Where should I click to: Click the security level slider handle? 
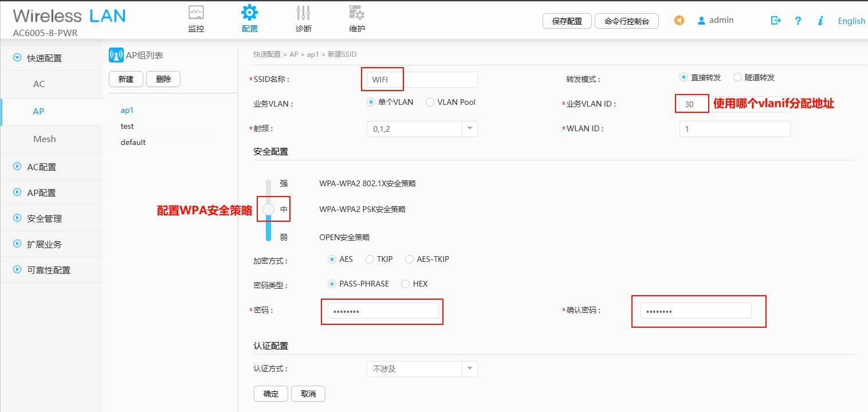[x=269, y=210]
